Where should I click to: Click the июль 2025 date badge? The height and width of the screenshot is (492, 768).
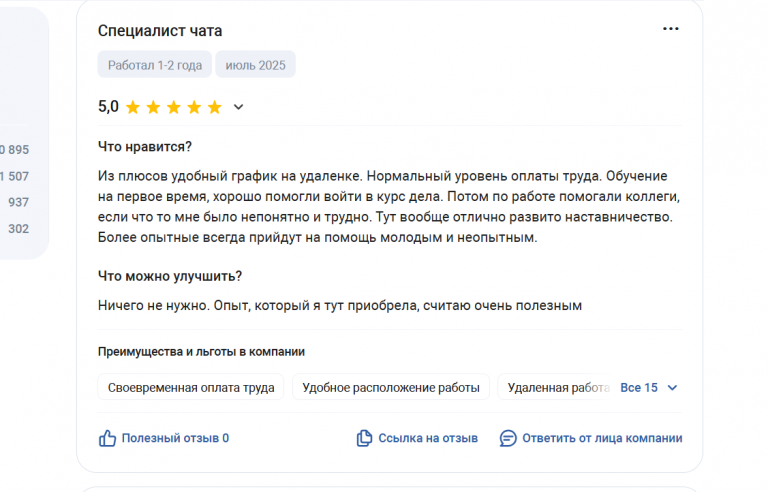point(255,65)
